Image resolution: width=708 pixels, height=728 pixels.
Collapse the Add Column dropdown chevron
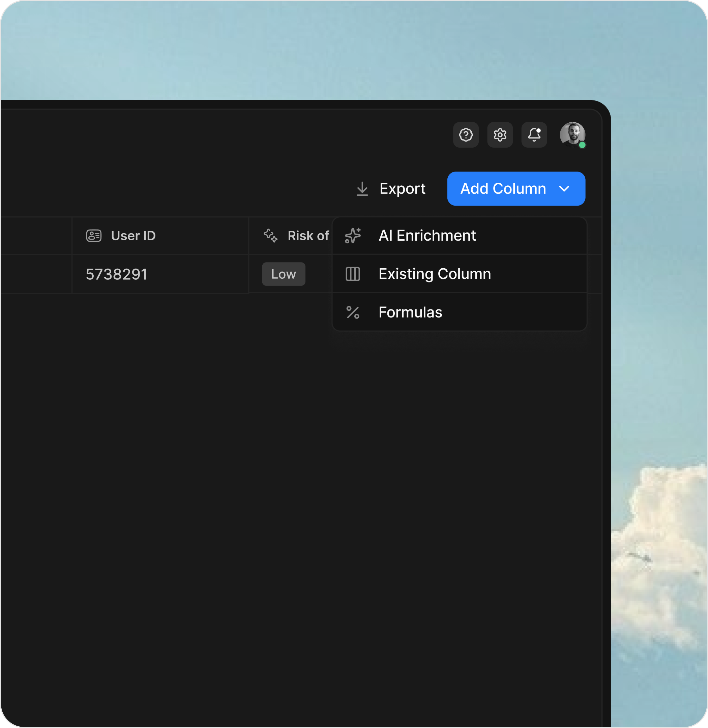(564, 189)
